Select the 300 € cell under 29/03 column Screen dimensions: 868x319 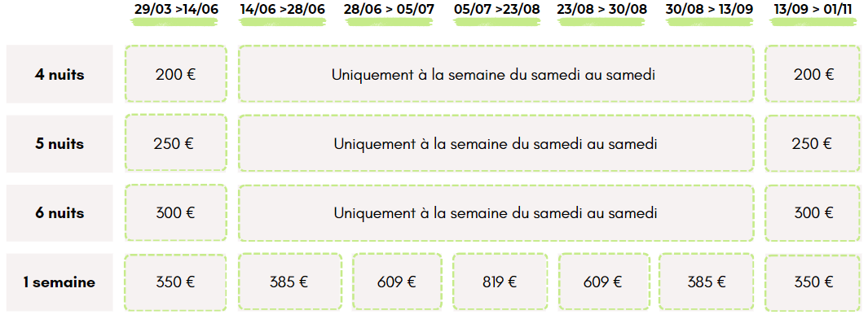pyautogui.click(x=176, y=213)
